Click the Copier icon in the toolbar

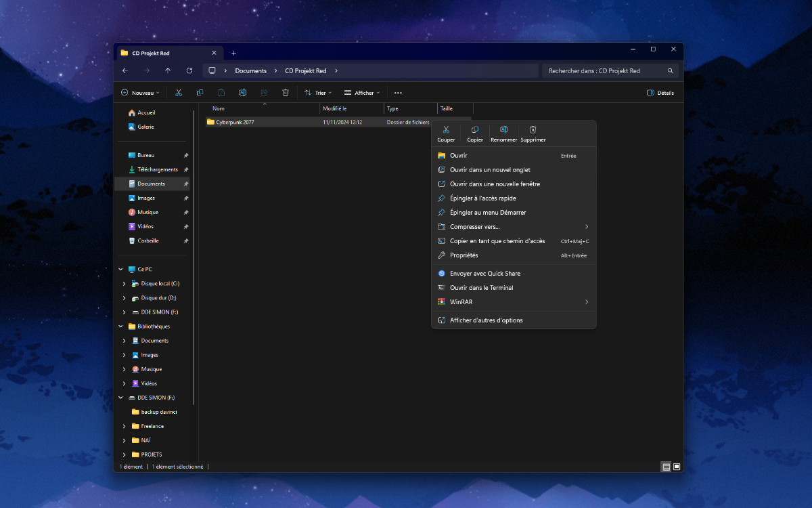[200, 93]
